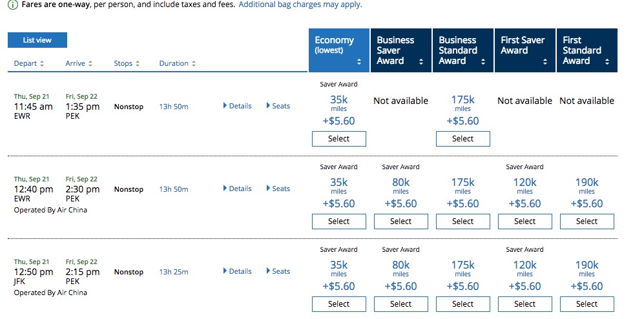Screen dimensions: 644x319
Task: Sort flights by Duration arrows icon
Action: (x=193, y=64)
